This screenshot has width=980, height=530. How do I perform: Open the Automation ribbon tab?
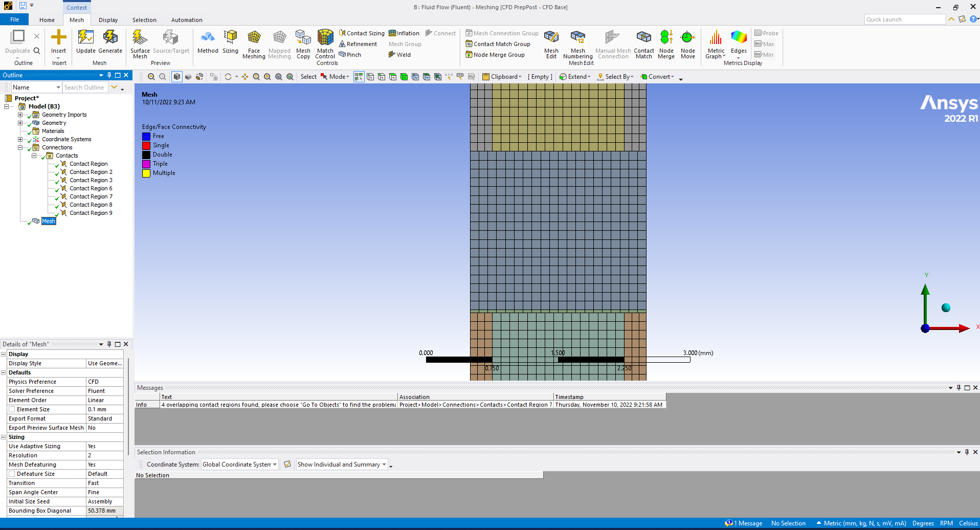coord(187,20)
